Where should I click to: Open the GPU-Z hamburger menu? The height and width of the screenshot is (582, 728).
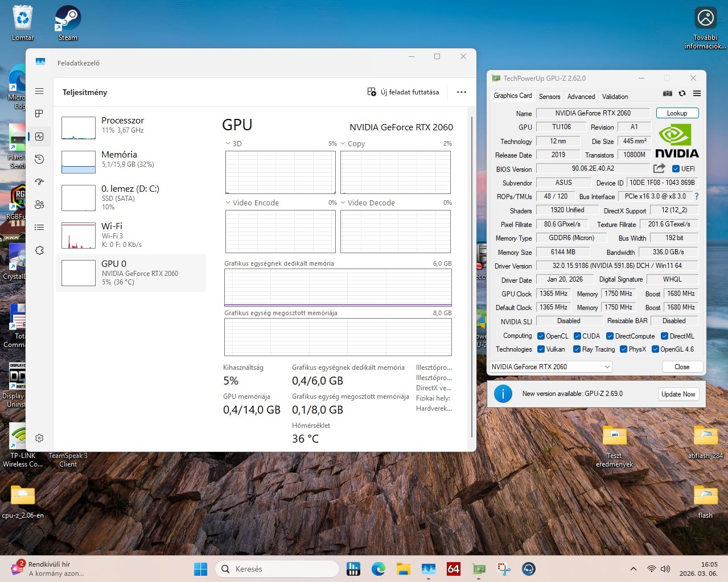coord(697,94)
